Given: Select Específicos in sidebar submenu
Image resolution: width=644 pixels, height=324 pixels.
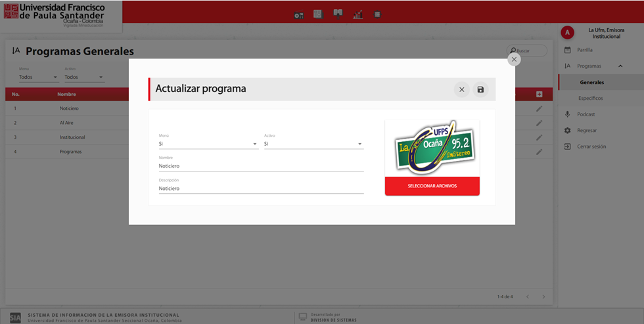Looking at the screenshot, I should (590, 99).
